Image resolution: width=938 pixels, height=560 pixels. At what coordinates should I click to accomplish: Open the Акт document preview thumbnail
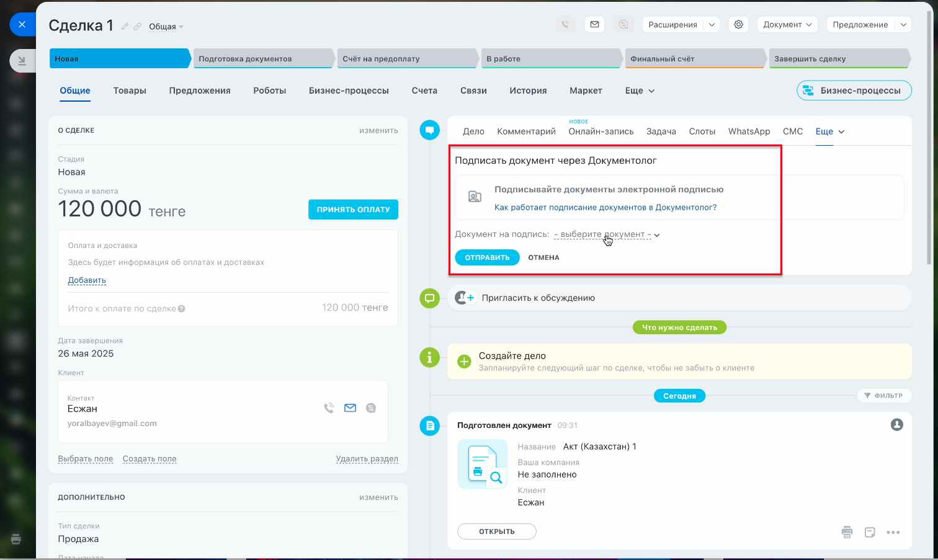[482, 464]
